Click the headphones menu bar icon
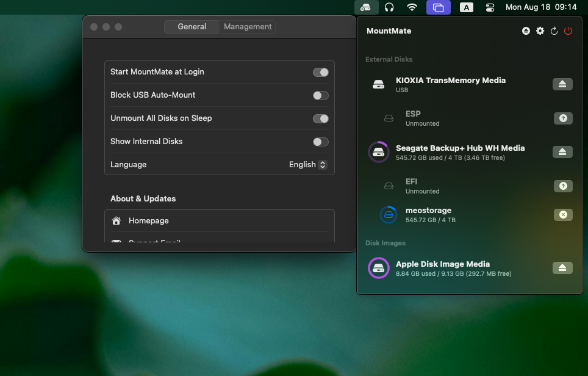This screenshot has width=588, height=376. 389,7
